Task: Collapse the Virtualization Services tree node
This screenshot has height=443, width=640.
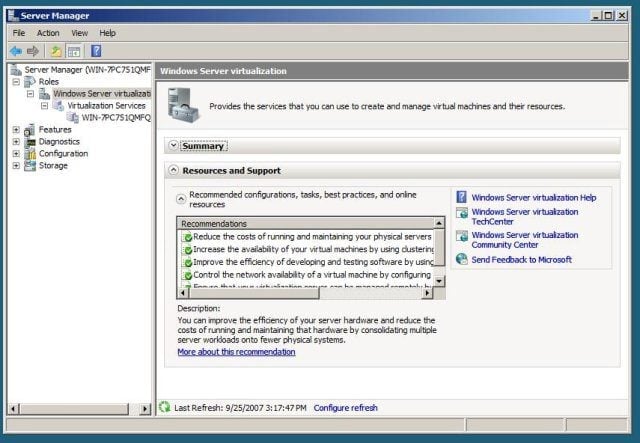Action: [x=44, y=106]
